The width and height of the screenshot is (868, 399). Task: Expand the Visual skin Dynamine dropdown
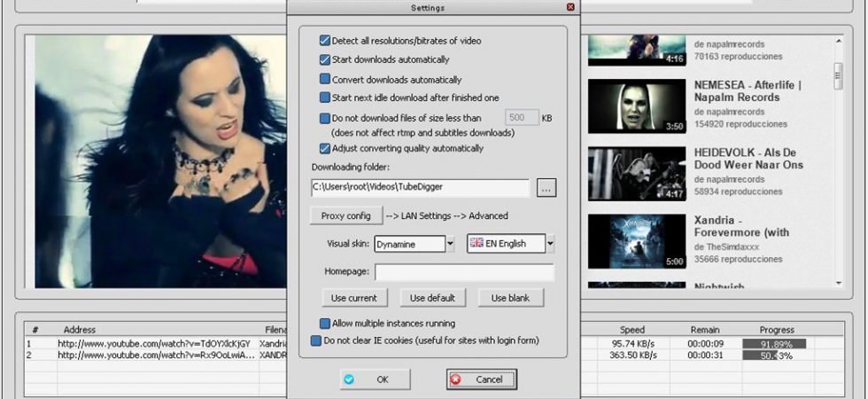pos(451,244)
